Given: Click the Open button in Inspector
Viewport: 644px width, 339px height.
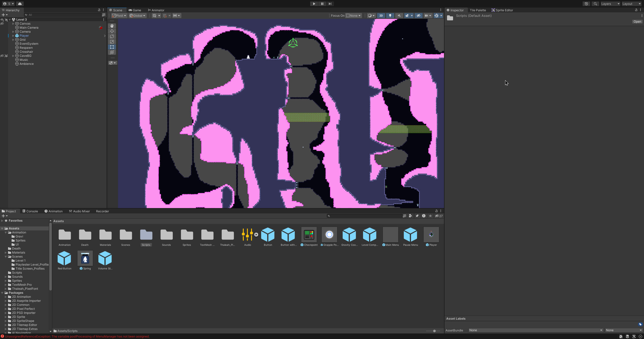Looking at the screenshot, I should coord(637,22).
